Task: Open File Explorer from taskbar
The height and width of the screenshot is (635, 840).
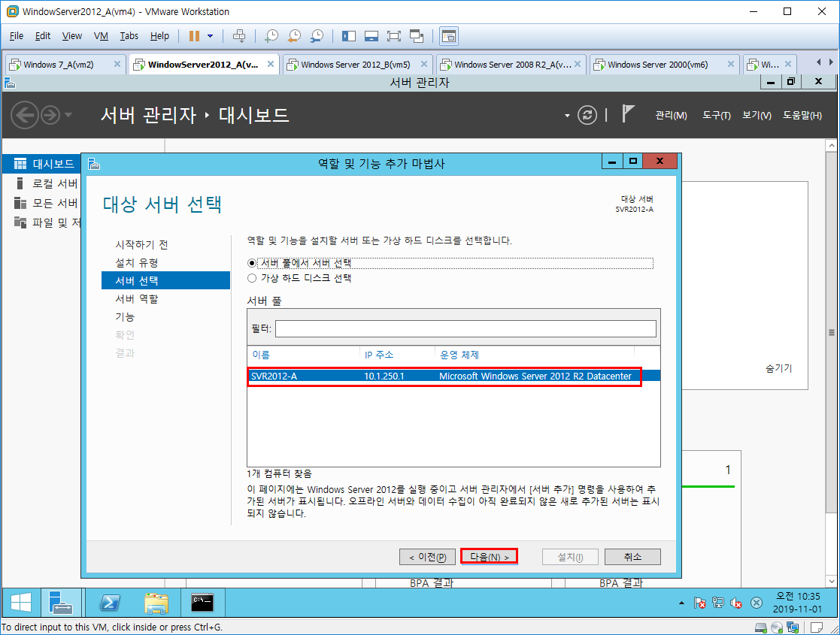Action: [156, 603]
